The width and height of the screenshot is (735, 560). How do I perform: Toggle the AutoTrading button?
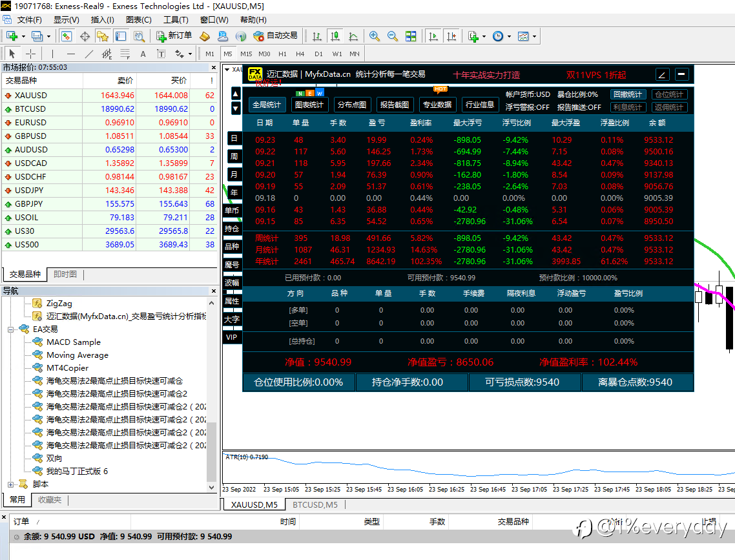click(276, 36)
